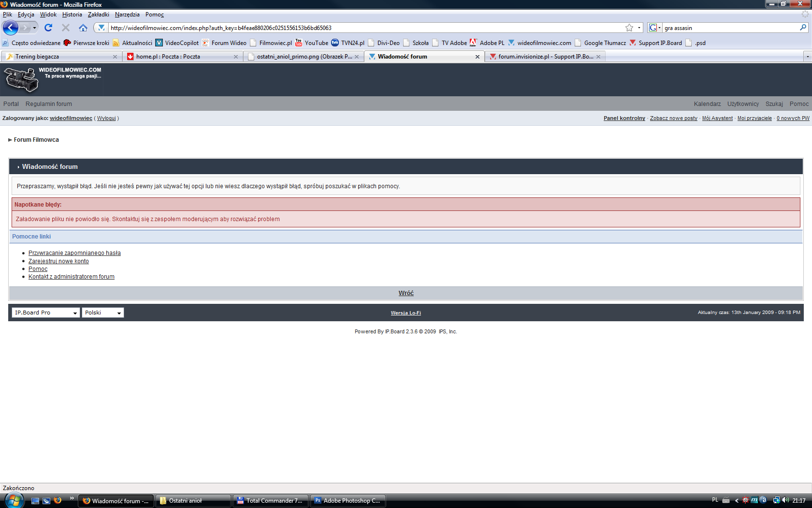Open the search engine selector dropdown
This screenshot has width=812, height=508.
click(x=655, y=28)
